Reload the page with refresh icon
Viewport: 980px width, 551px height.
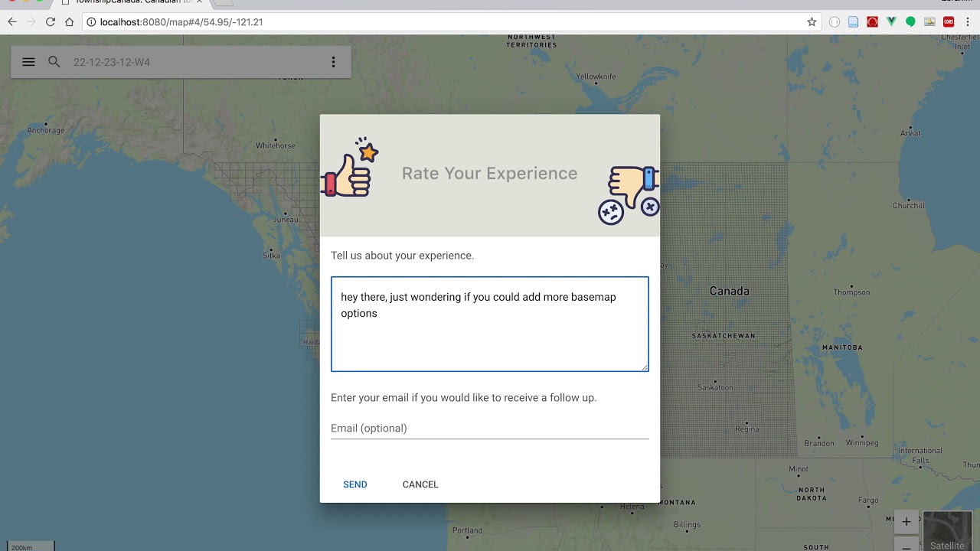pos(51,22)
